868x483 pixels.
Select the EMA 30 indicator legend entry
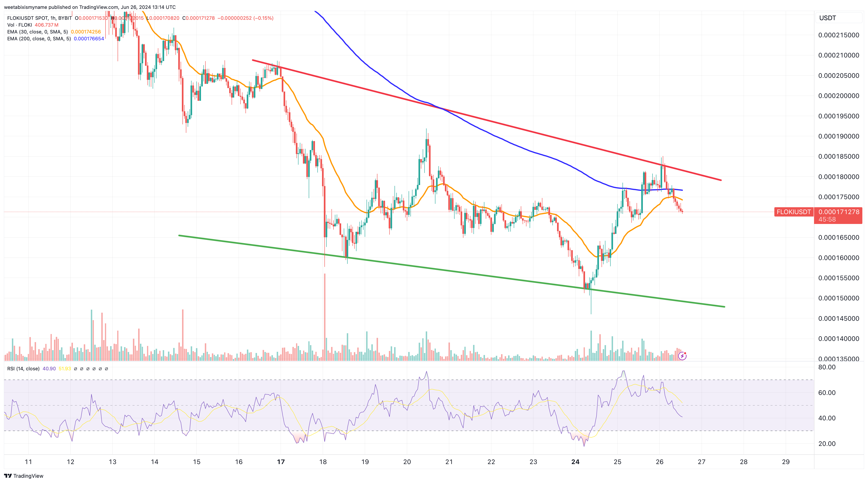37,32
